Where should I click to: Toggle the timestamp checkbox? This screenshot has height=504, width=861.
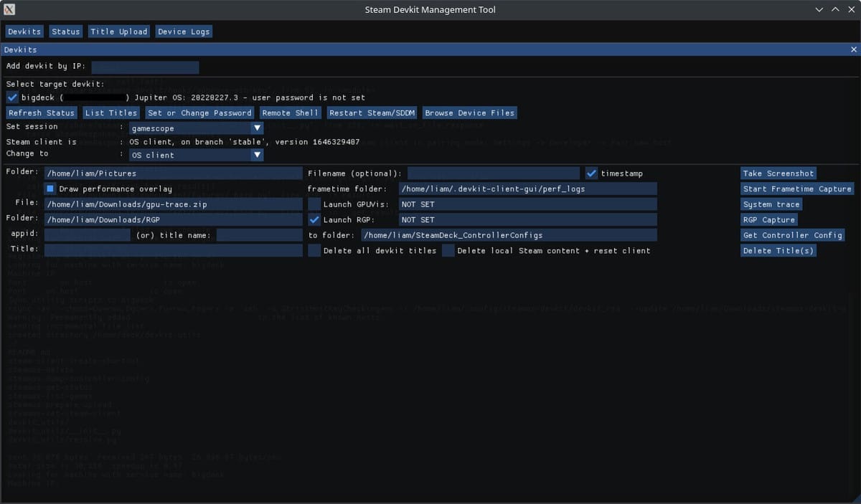point(591,173)
